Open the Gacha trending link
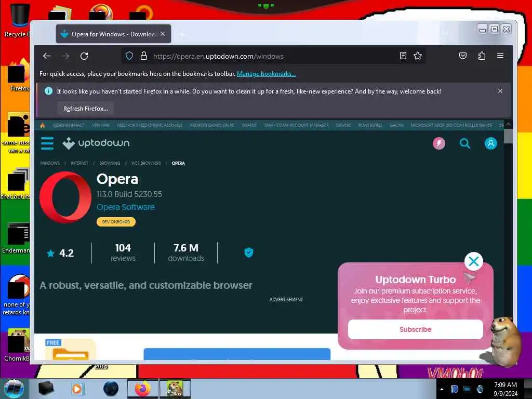 pyautogui.click(x=396, y=125)
